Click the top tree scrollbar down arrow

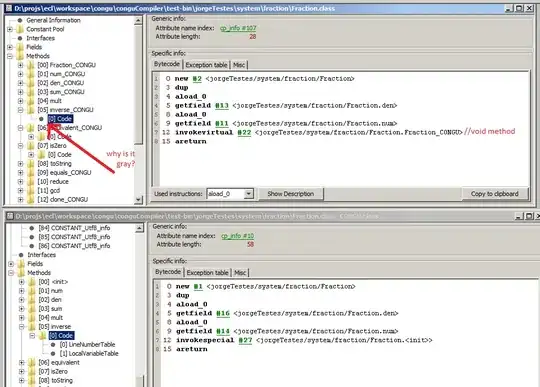[138, 200]
